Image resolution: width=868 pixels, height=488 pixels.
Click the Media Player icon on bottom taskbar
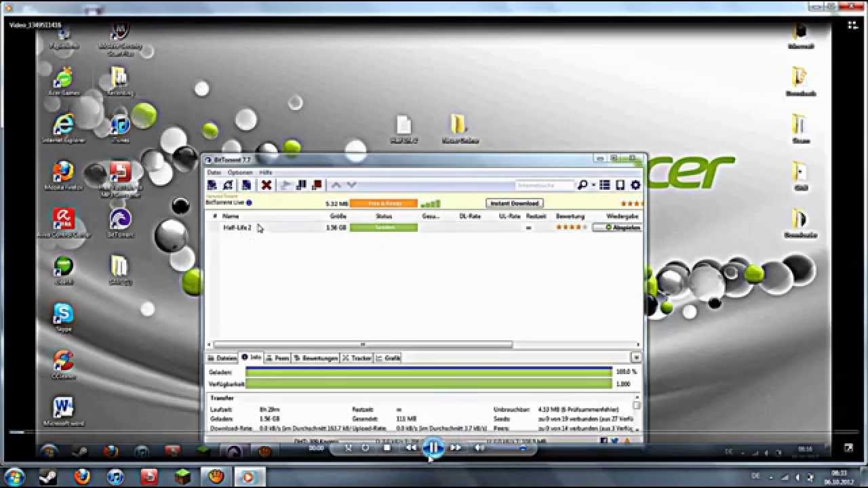click(x=248, y=477)
